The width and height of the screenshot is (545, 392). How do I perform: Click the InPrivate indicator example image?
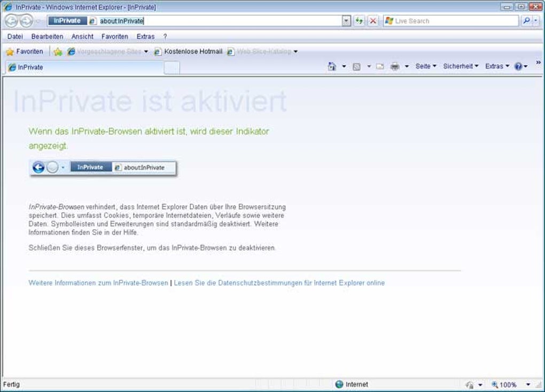coord(103,168)
